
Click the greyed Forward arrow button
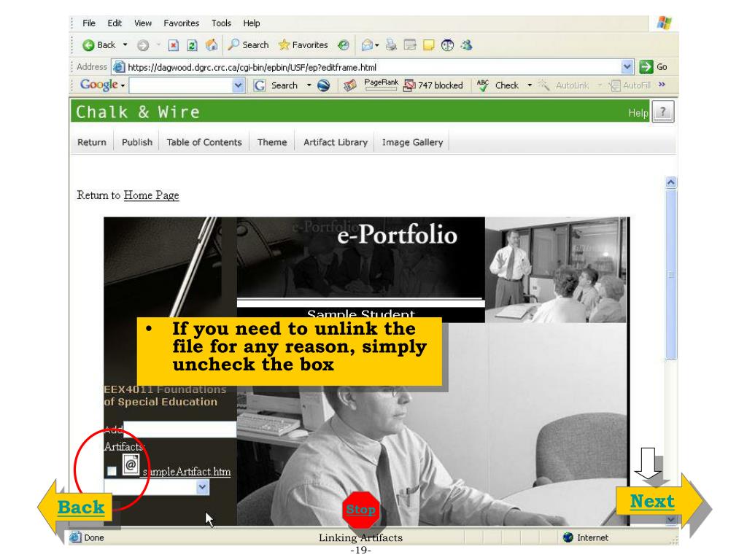coord(142,45)
